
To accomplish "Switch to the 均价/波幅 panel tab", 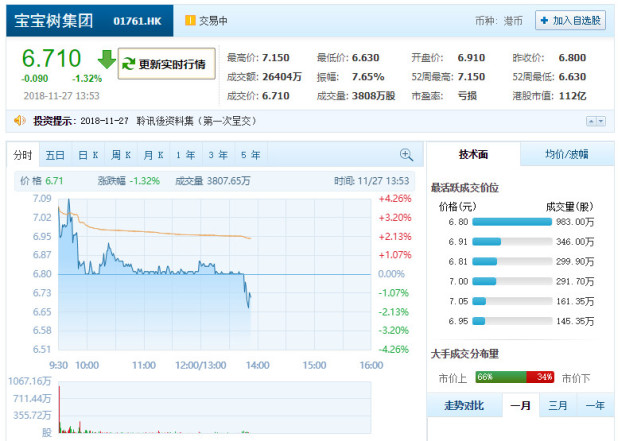I will click(567, 154).
